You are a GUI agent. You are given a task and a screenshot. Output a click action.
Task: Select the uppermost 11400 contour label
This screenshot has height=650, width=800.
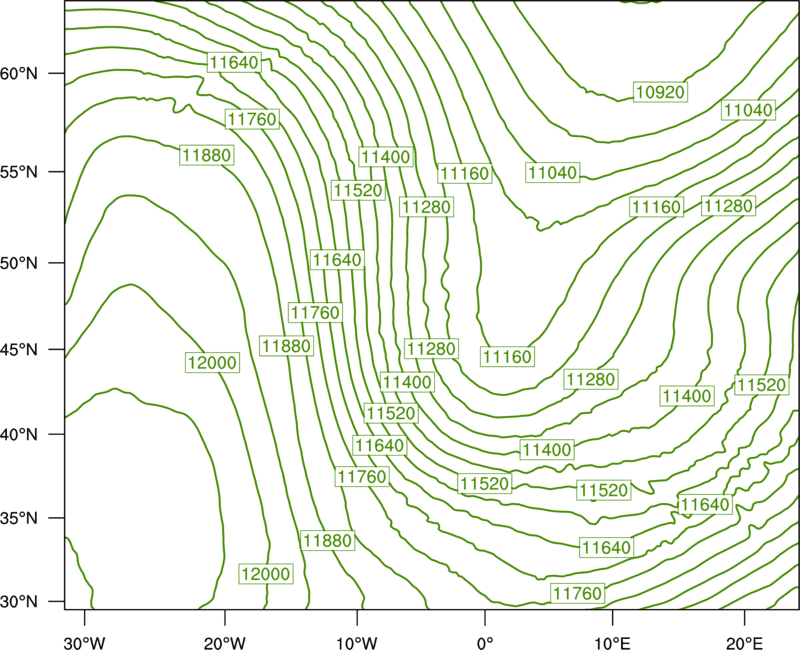(x=386, y=157)
